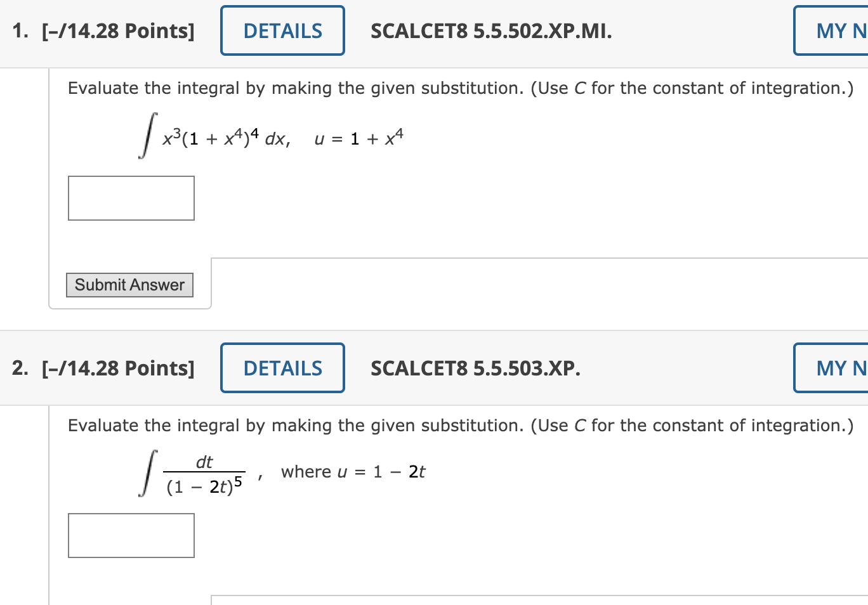Open DETAILS on SCALCET8 5.5.503.XP
Viewport: 868px width, 605px height.
(282, 368)
